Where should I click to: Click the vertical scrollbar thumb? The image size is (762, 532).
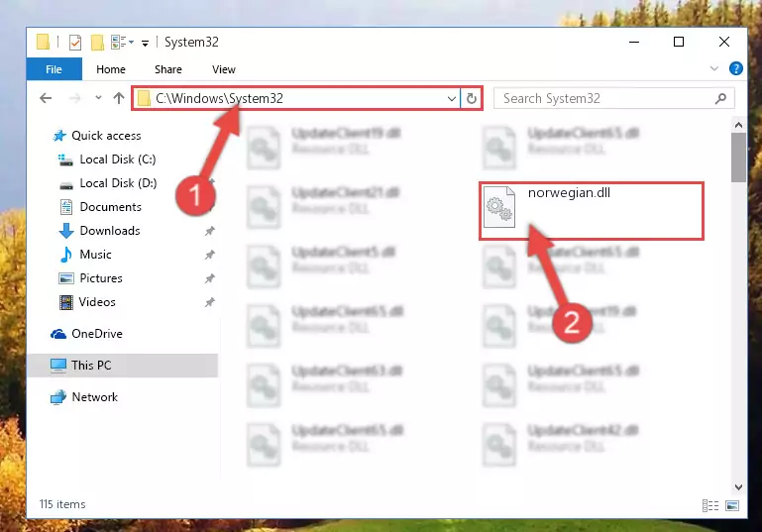click(x=738, y=158)
